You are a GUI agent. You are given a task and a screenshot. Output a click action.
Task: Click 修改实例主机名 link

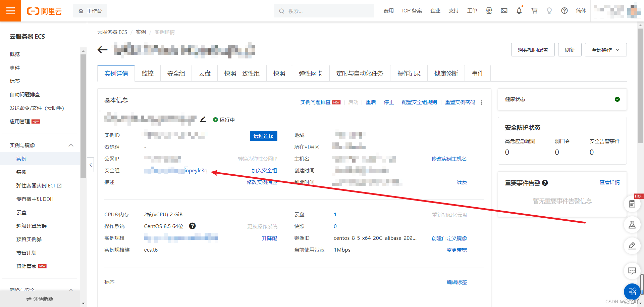point(449,159)
